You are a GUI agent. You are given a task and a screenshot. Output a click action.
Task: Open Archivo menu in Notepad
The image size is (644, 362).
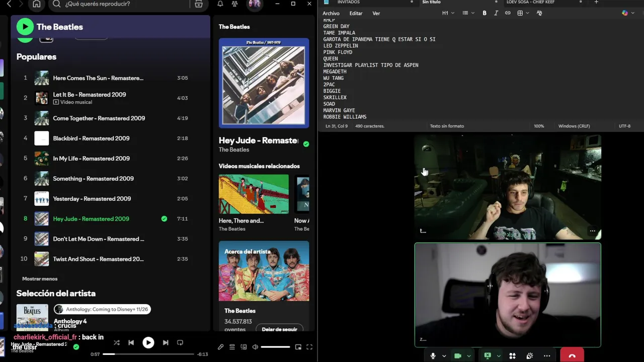[x=331, y=13]
